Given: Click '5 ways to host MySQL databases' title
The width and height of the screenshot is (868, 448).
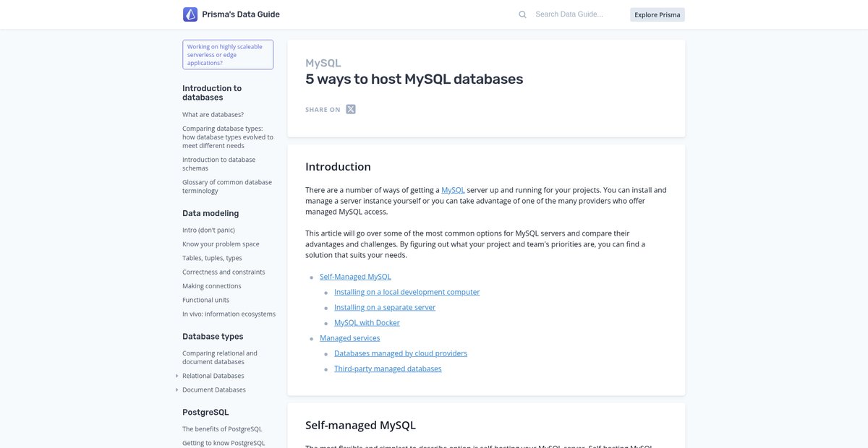Looking at the screenshot, I should point(414,79).
